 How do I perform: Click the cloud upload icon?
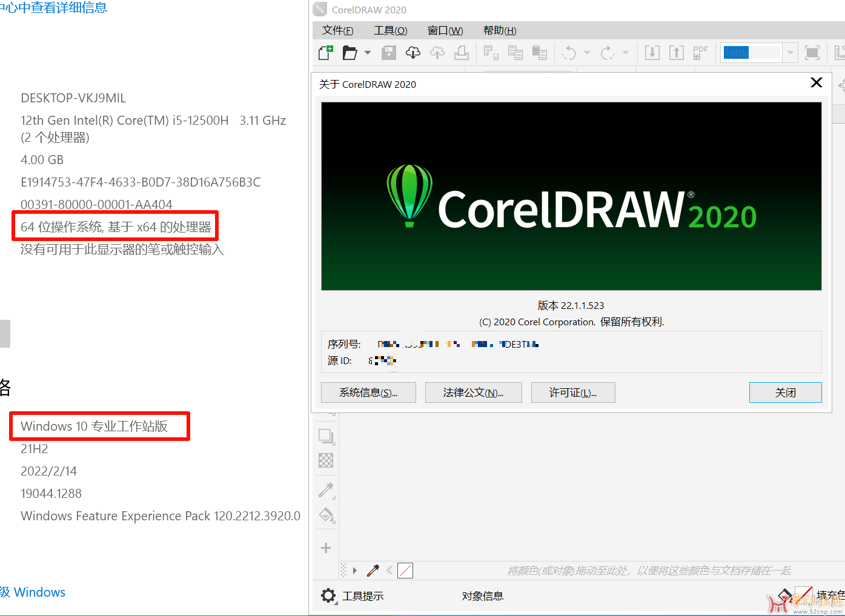437,53
